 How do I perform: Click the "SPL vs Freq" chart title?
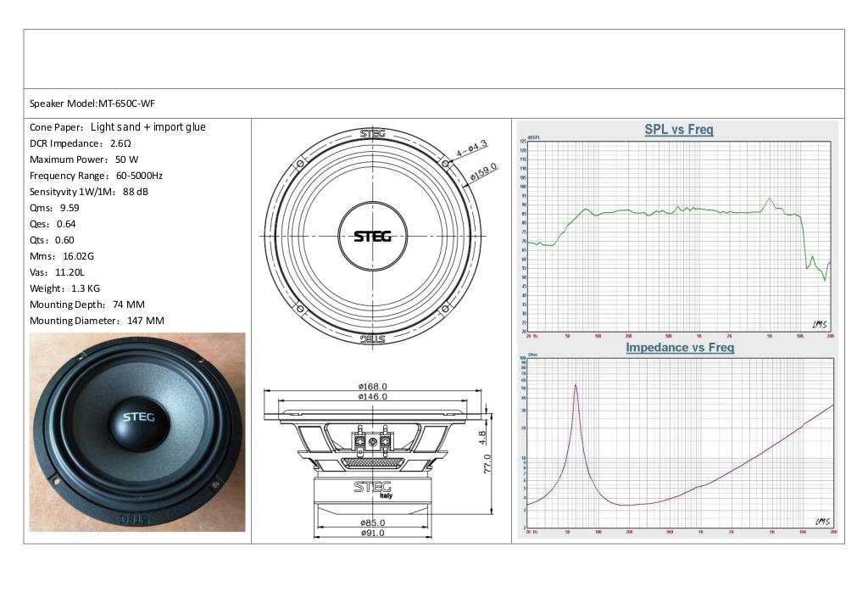[x=679, y=130]
